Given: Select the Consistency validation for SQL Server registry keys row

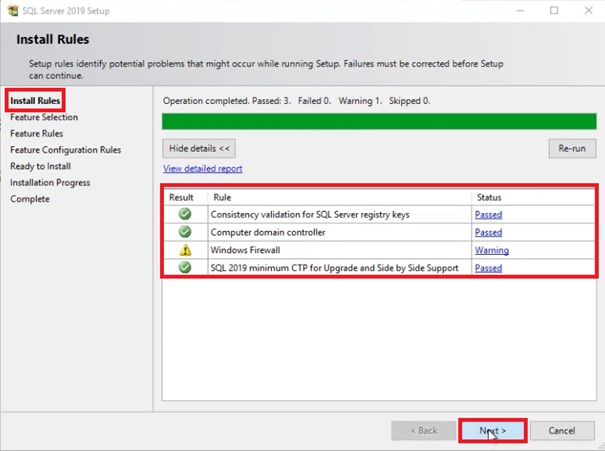Looking at the screenshot, I should [379, 215].
